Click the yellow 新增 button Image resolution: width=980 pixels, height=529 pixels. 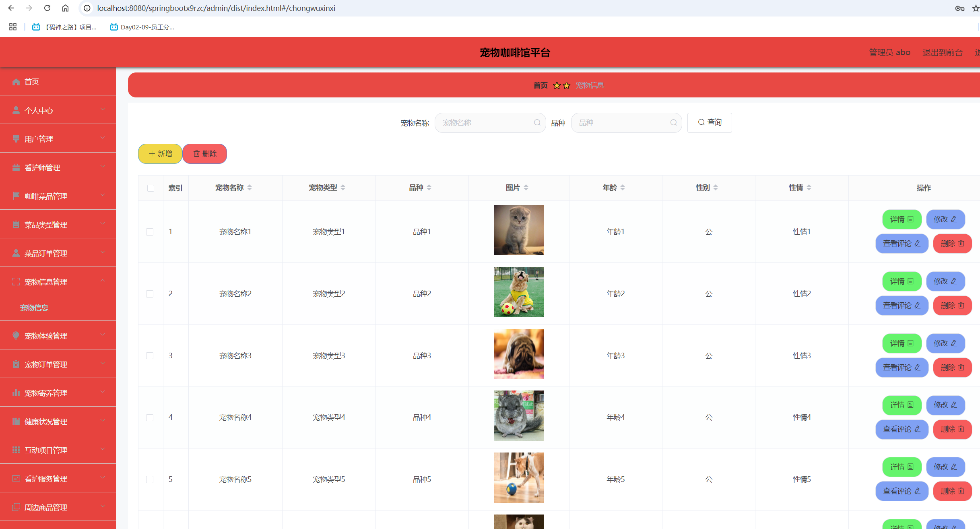point(160,154)
